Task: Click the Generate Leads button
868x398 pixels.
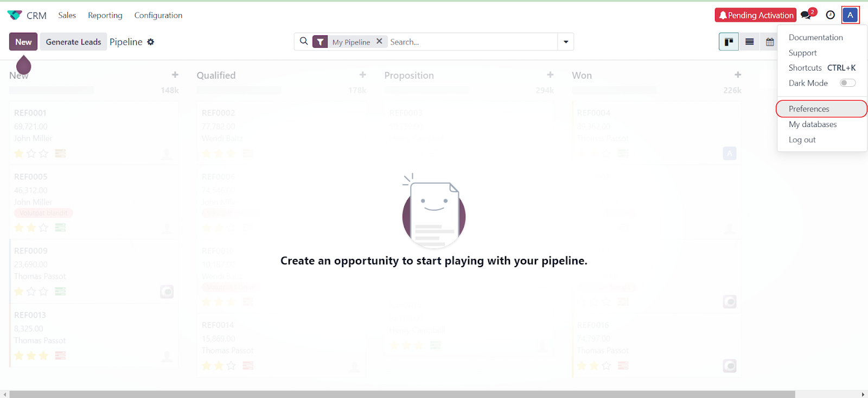Action: [73, 42]
